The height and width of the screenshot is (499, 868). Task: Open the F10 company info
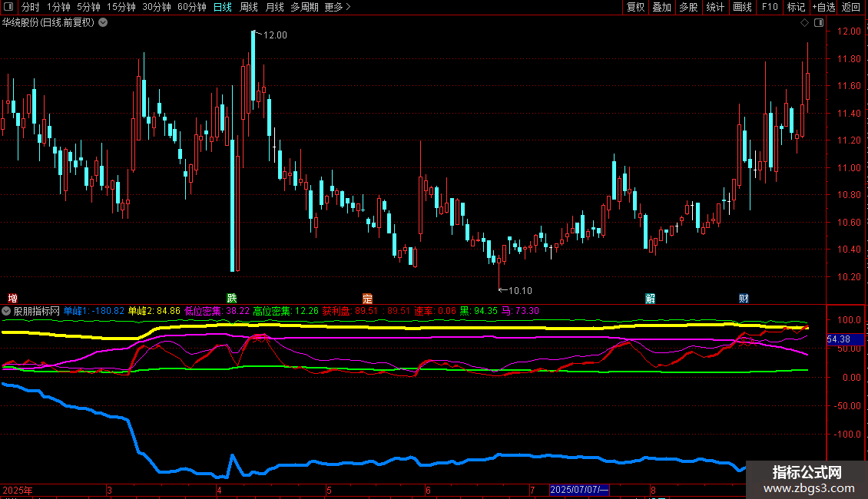click(x=769, y=7)
